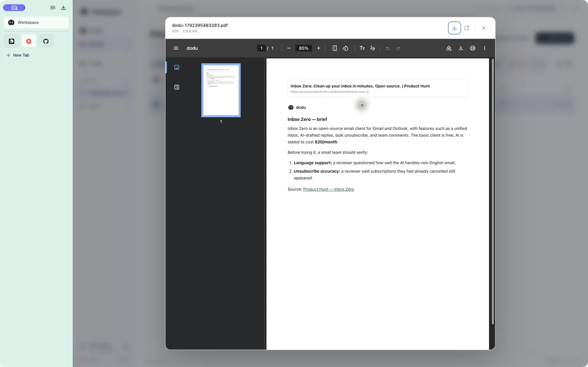
Task: Click the producthunt.com URL under the title
Action: (x=330, y=92)
